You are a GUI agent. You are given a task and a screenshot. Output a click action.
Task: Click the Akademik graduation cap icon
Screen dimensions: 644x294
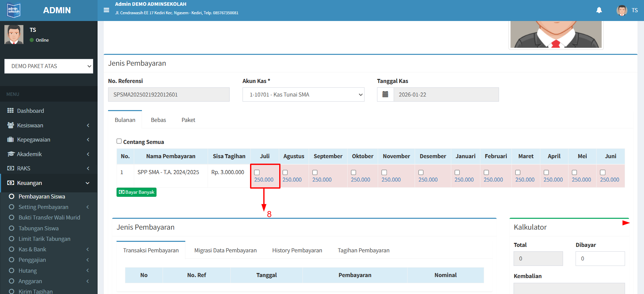pyautogui.click(x=11, y=154)
